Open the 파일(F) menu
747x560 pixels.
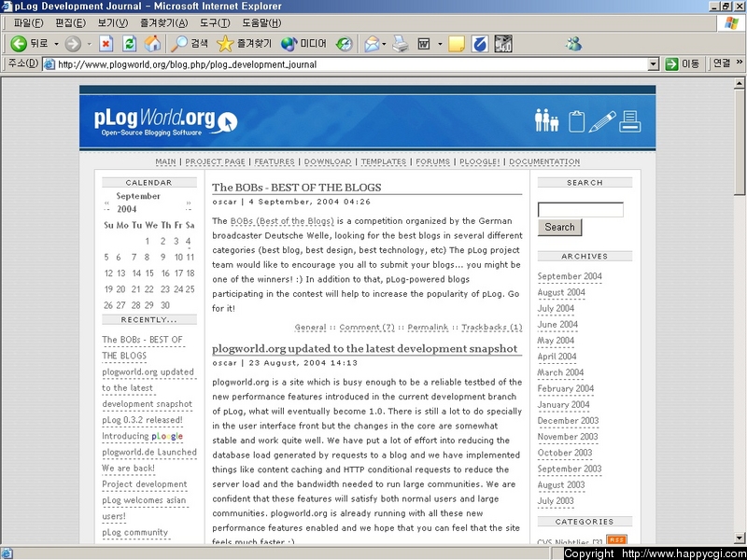[29, 22]
